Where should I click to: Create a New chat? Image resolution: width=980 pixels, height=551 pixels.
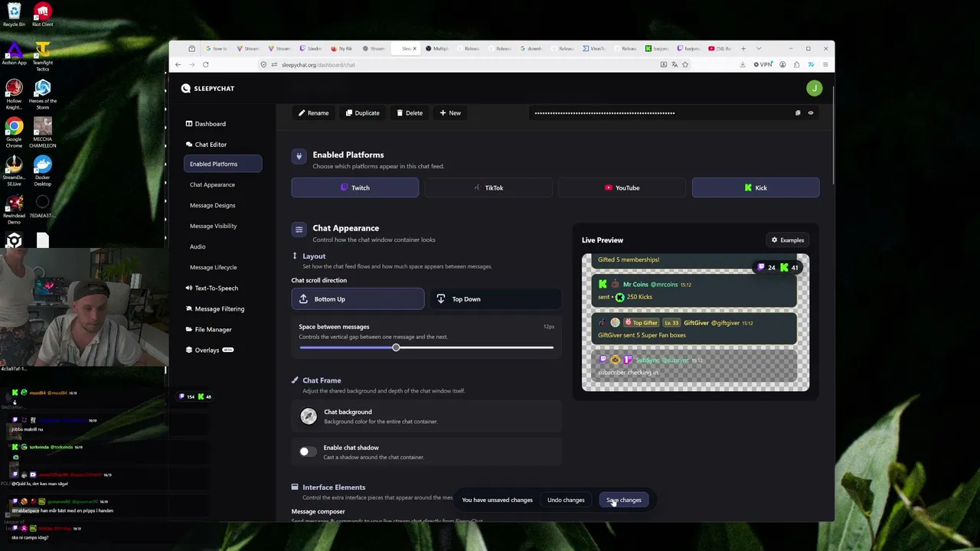pos(450,112)
